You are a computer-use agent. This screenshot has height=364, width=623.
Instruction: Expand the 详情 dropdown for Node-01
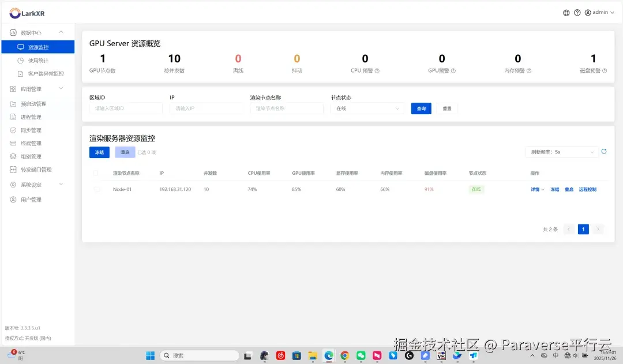click(538, 190)
